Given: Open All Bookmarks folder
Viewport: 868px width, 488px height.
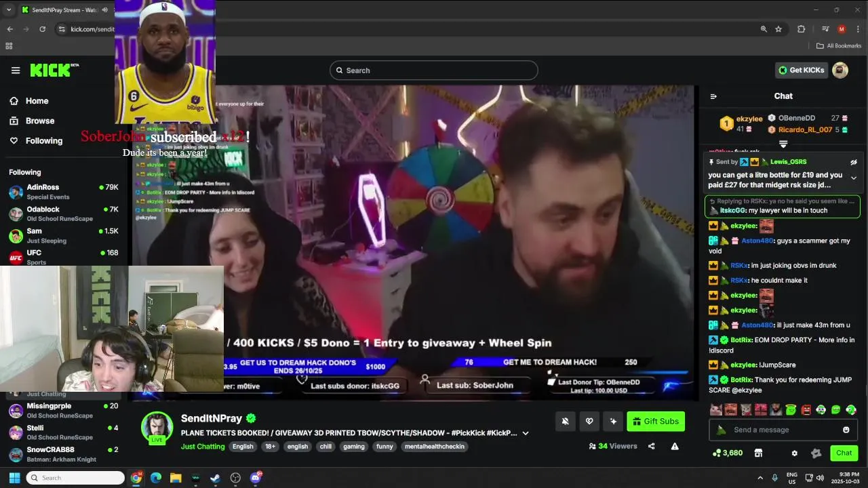Looking at the screenshot, I should coord(839,46).
